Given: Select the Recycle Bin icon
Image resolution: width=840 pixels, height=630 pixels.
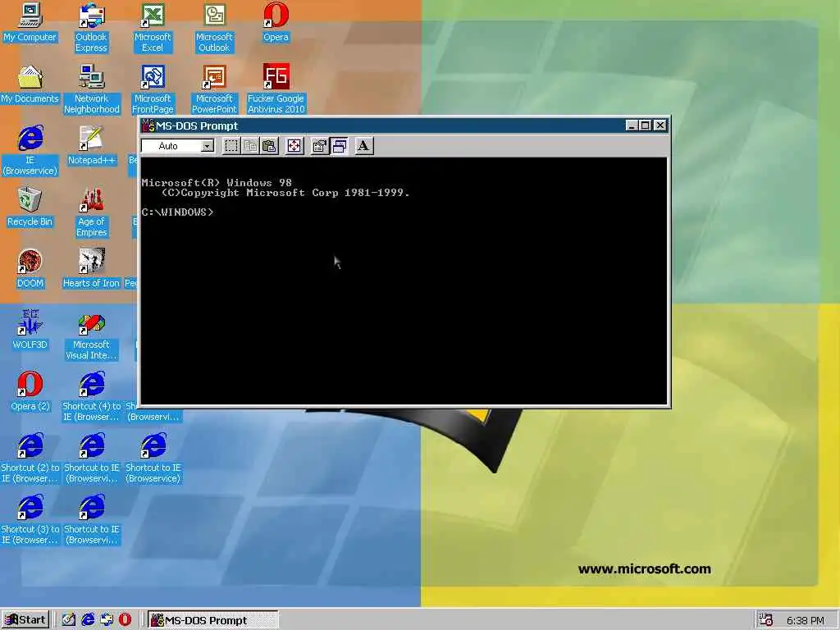Looking at the screenshot, I should click(30, 208).
